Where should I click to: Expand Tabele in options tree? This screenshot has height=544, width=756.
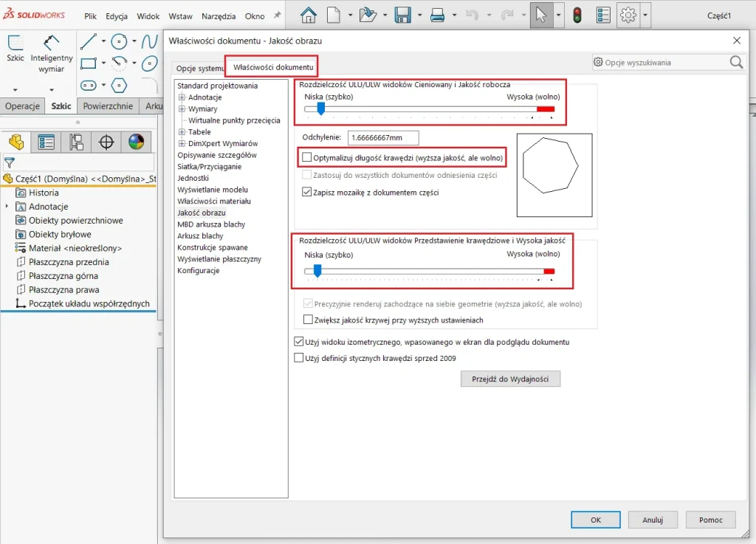(182, 132)
